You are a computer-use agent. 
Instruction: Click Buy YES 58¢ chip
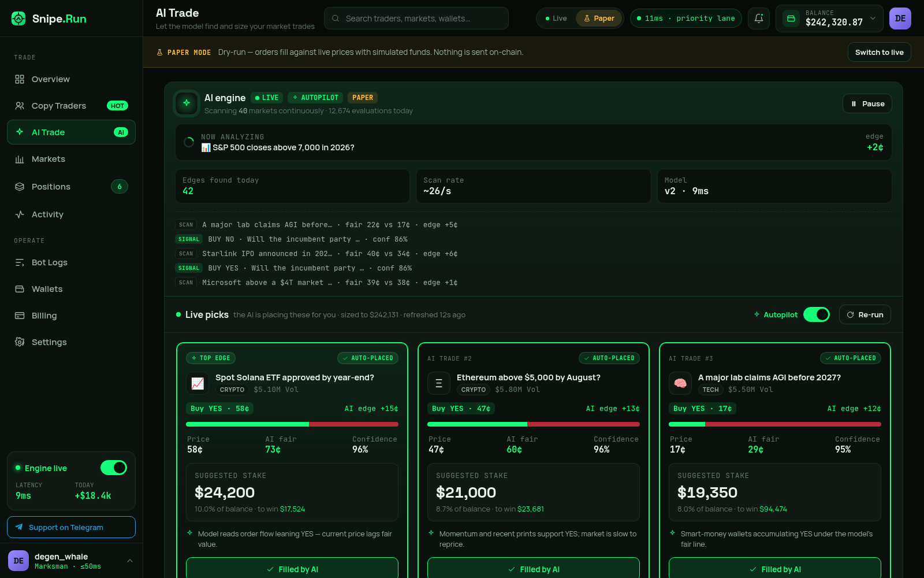point(219,409)
